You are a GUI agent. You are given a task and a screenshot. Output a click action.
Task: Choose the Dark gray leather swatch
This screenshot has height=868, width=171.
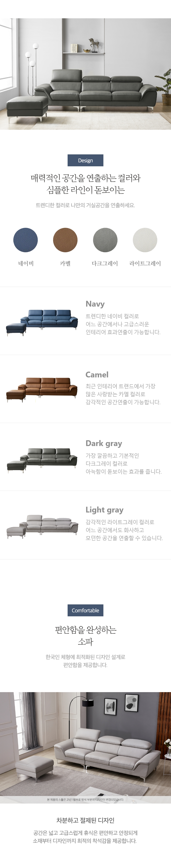click(105, 240)
